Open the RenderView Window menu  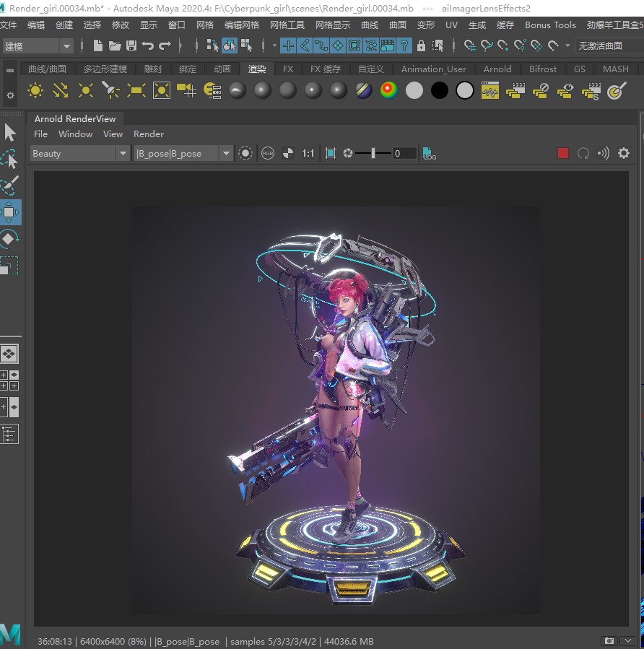(x=75, y=134)
